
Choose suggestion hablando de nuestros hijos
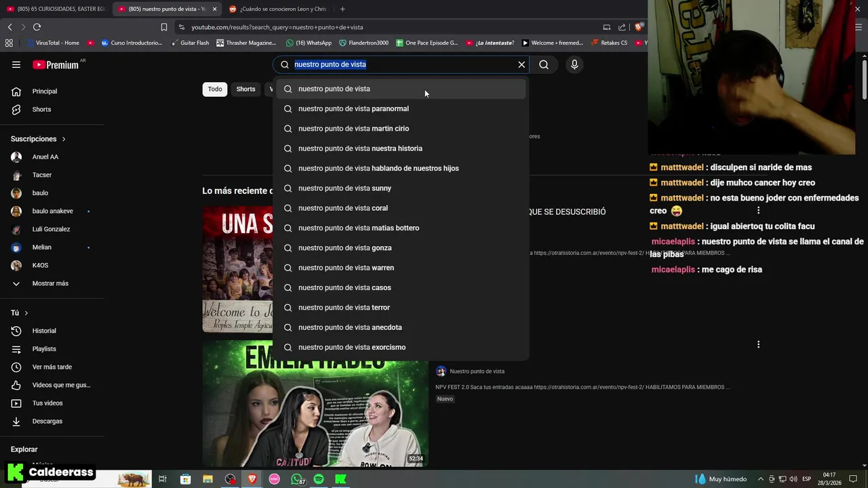400,168
